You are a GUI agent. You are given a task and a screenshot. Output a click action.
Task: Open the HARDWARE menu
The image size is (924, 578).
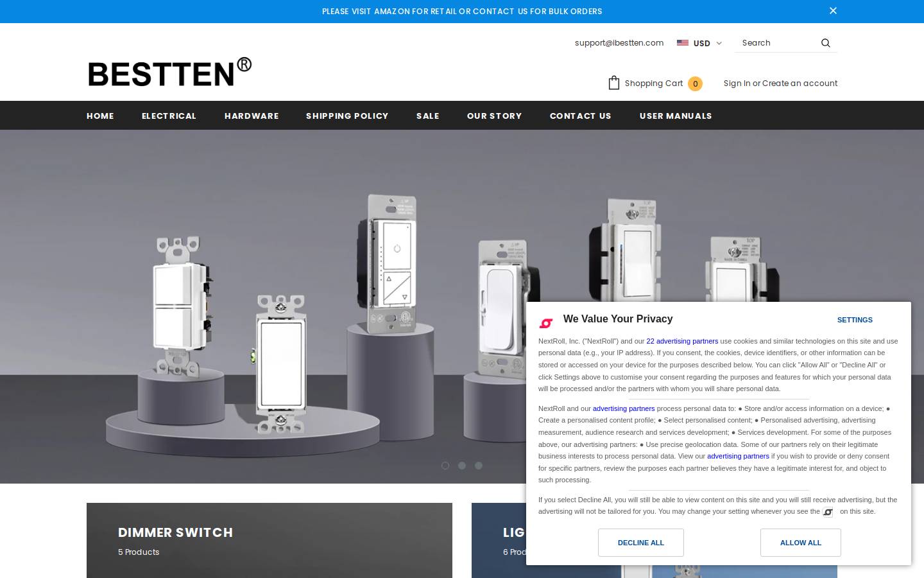tap(252, 116)
